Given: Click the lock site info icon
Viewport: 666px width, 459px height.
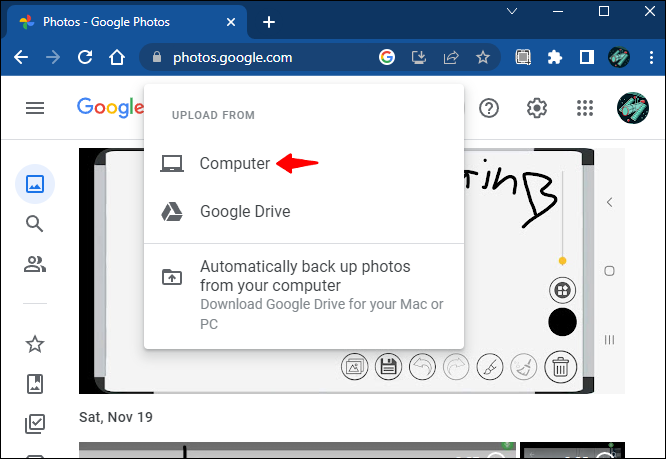Looking at the screenshot, I should pyautogui.click(x=157, y=57).
